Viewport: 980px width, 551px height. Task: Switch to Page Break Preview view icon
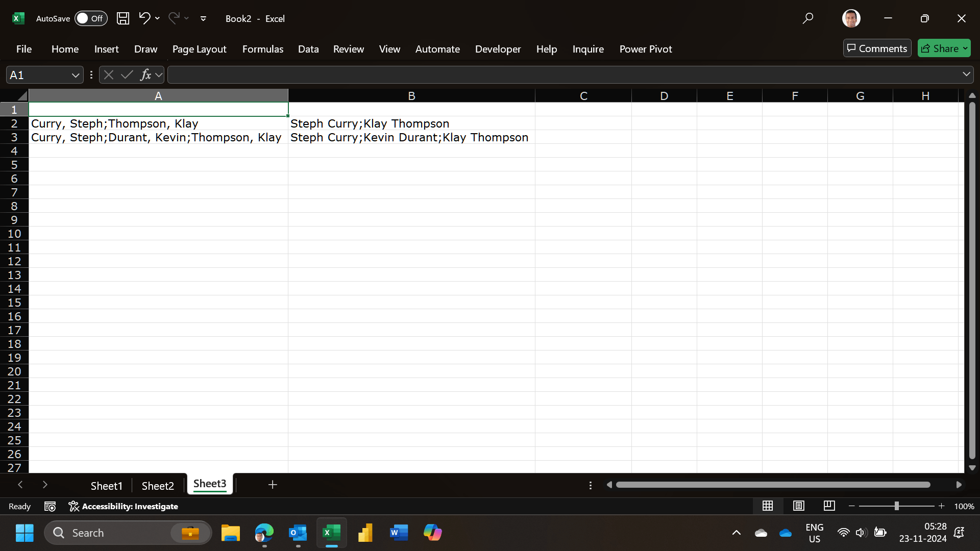click(x=829, y=506)
